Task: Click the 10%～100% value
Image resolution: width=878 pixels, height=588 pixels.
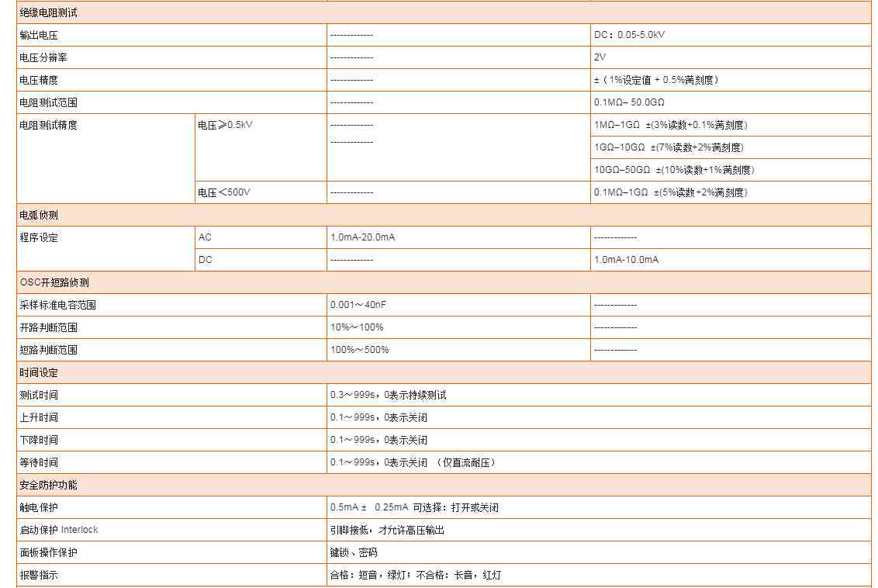Action: coord(357,327)
